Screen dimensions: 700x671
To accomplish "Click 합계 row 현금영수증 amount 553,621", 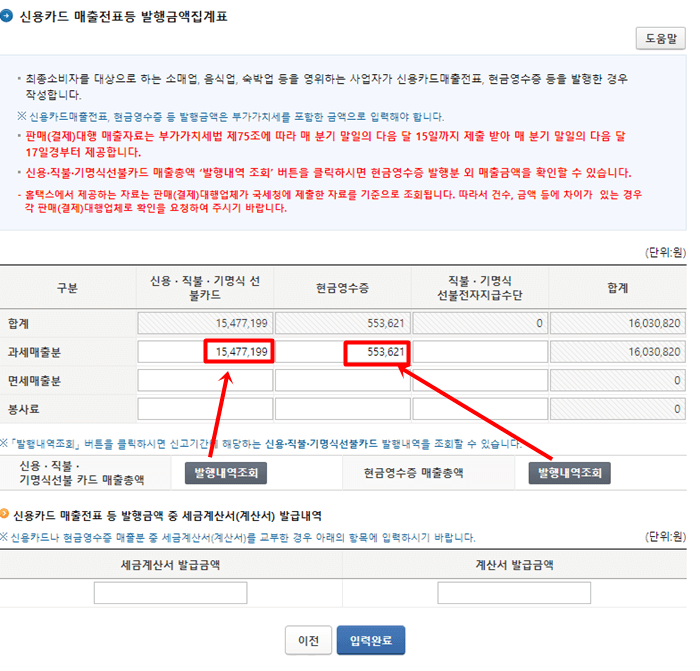I will [343, 323].
